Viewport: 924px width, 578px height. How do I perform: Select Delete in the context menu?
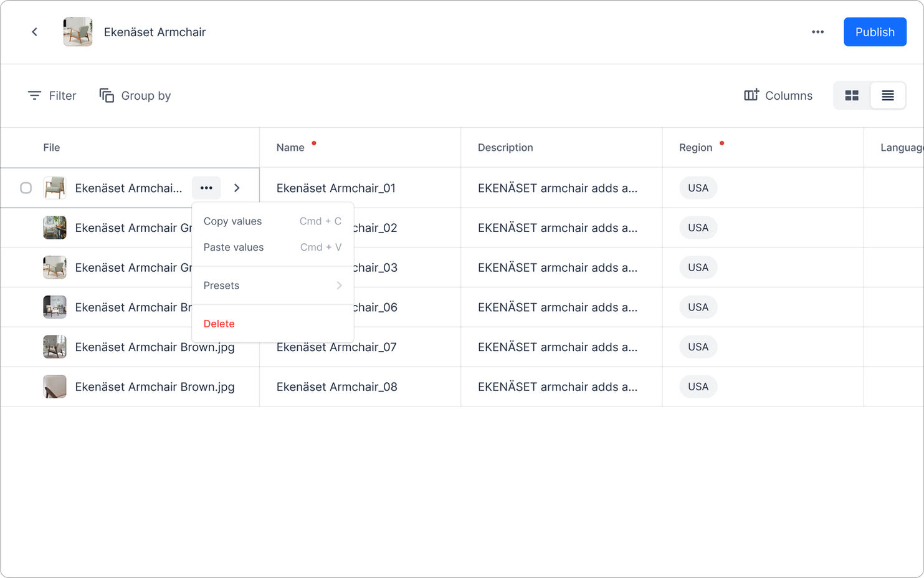tap(219, 324)
